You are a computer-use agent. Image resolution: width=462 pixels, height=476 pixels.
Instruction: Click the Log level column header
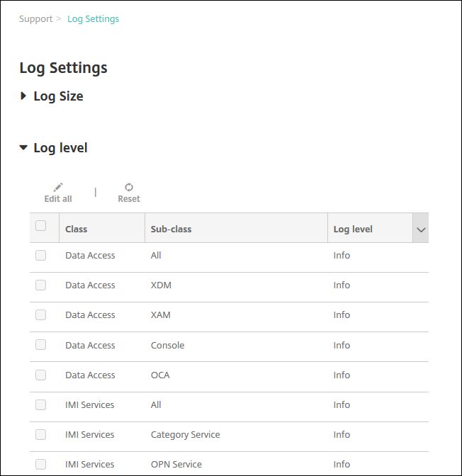(353, 229)
